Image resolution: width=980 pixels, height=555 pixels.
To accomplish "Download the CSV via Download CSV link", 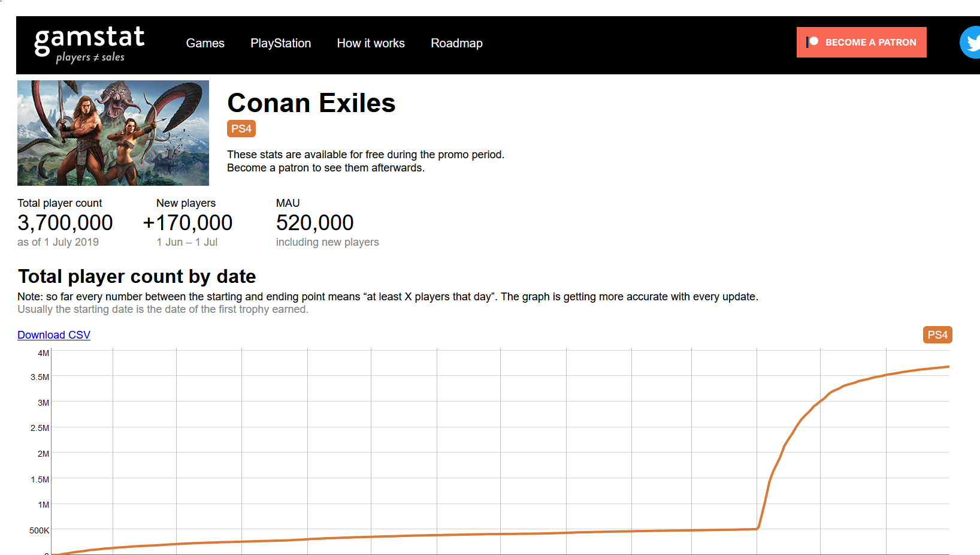I will (x=54, y=335).
